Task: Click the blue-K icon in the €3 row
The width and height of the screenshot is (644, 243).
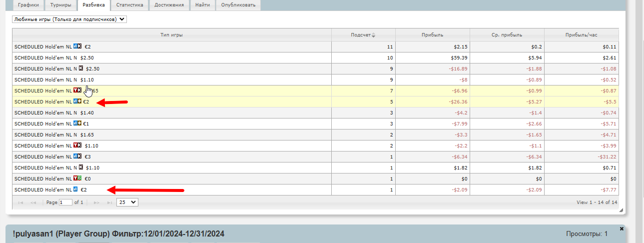Action: coord(77,156)
